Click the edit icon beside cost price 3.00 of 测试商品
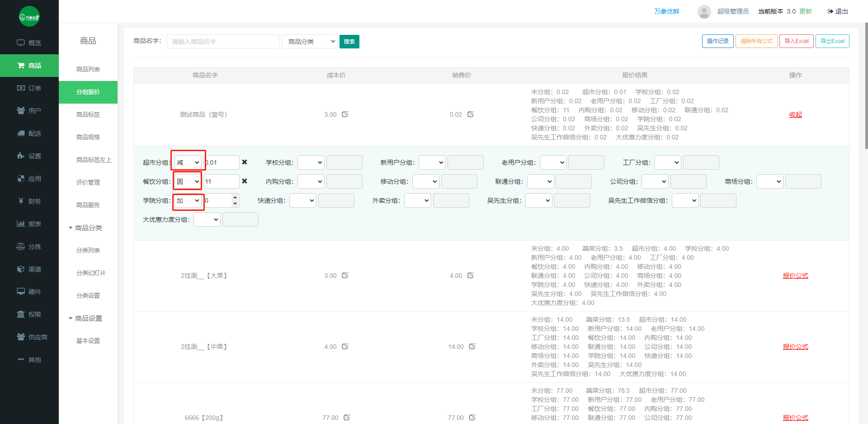Image resolution: width=868 pixels, height=424 pixels. pos(345,114)
